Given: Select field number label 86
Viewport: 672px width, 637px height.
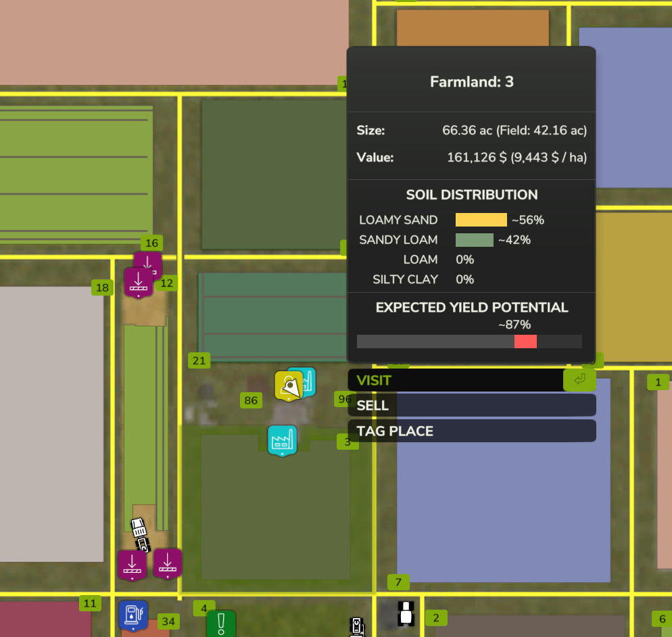Looking at the screenshot, I should click(251, 400).
